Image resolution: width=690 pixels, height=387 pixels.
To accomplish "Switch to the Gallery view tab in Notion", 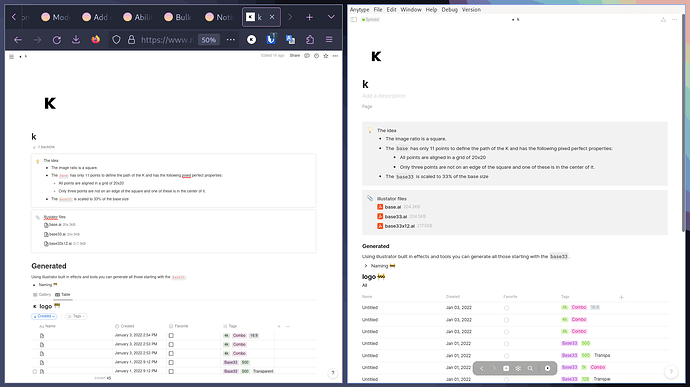I will coord(42,295).
